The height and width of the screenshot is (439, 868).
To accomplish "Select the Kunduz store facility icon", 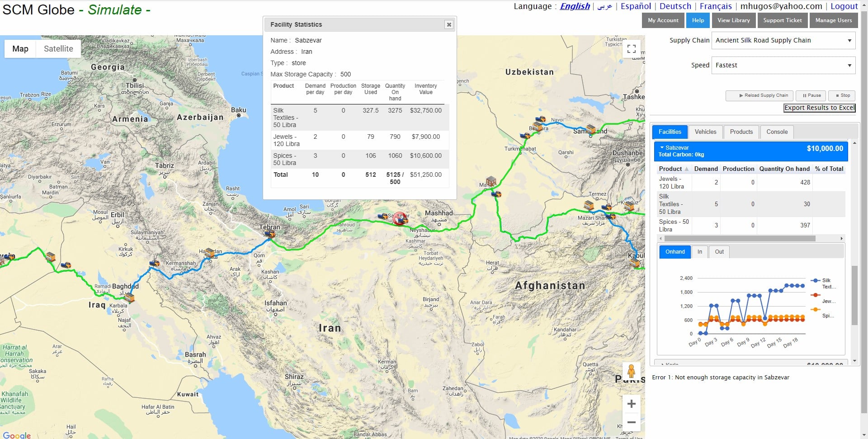I will click(x=629, y=206).
